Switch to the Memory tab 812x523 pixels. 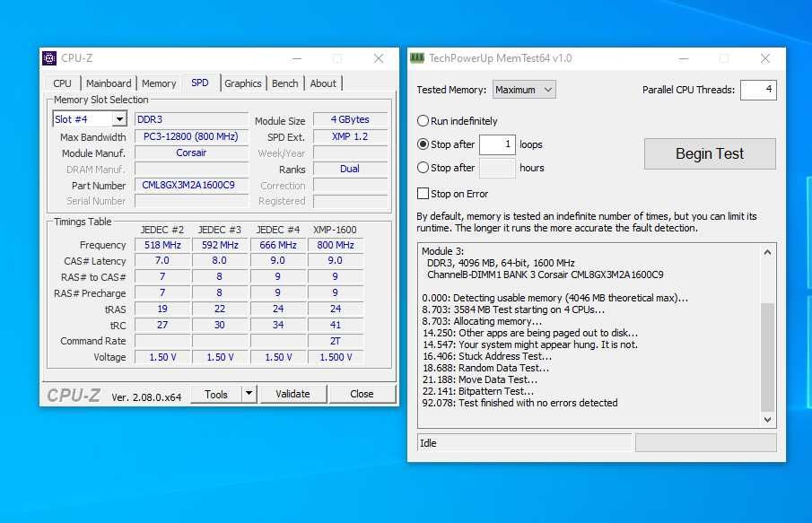coord(159,83)
